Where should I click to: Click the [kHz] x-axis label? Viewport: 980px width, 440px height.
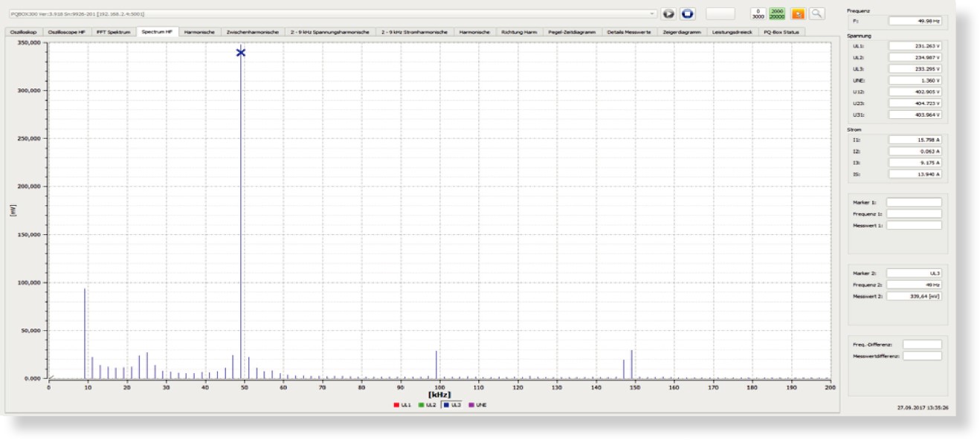[439, 394]
